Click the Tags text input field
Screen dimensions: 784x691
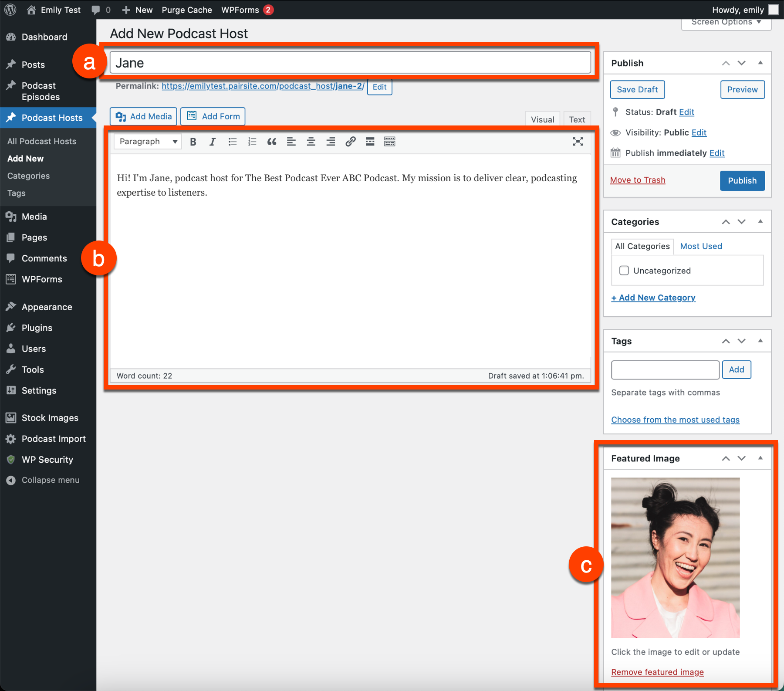point(665,370)
